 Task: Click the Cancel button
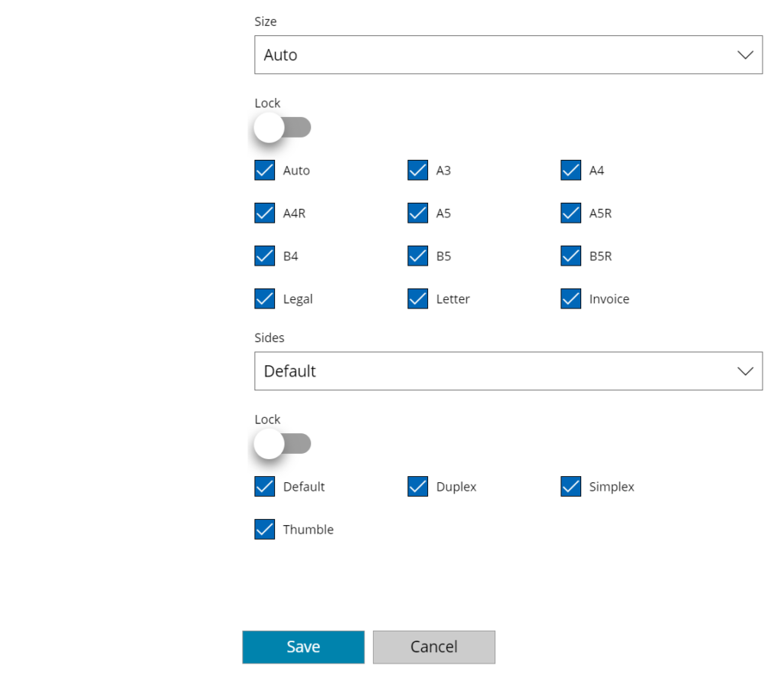434,647
